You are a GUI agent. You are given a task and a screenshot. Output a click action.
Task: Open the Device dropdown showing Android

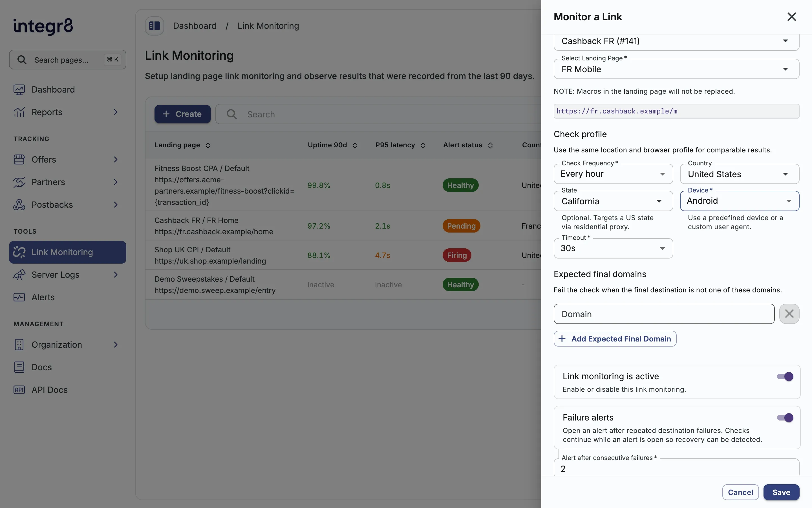pyautogui.click(x=740, y=201)
